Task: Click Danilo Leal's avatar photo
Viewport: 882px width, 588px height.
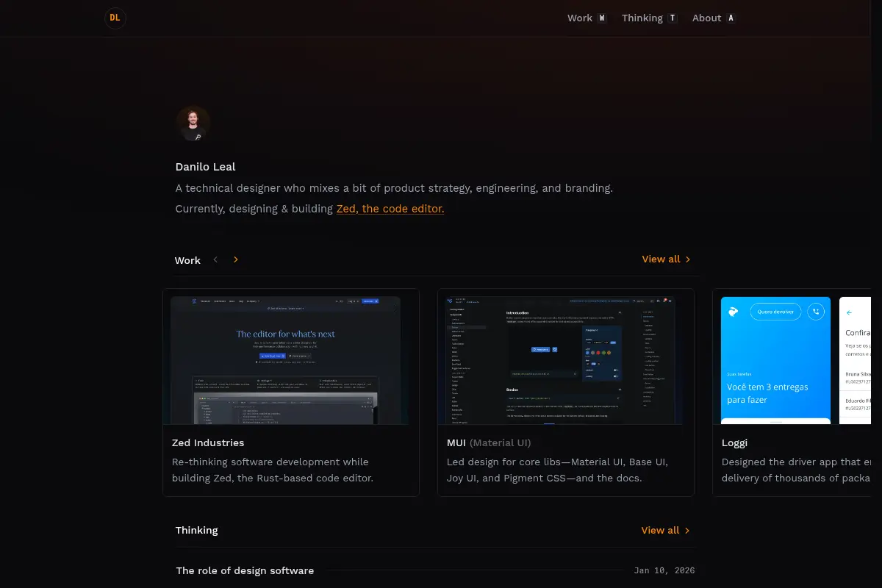Action: point(193,123)
